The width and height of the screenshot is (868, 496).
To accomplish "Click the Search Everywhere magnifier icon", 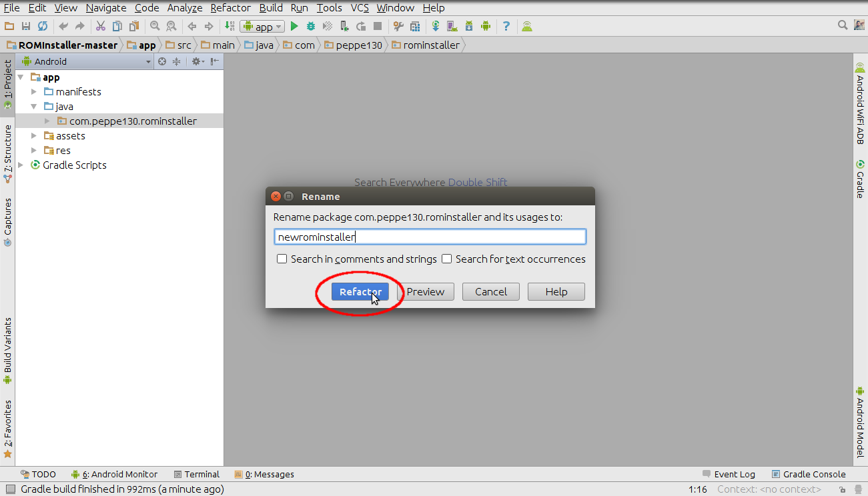I will pos(843,25).
